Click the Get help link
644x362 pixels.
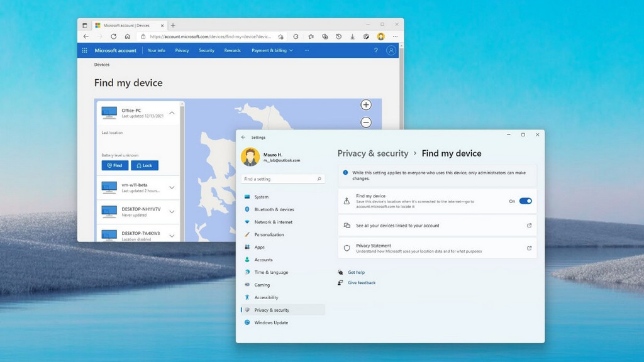[x=356, y=272]
